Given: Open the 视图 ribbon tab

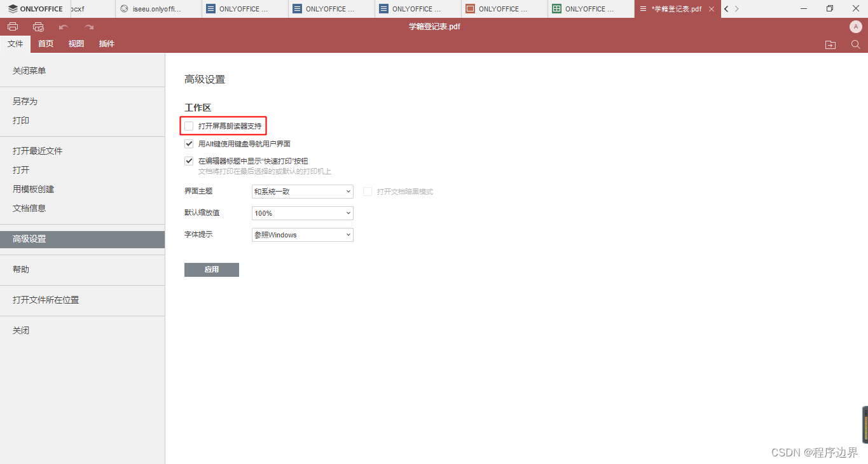Looking at the screenshot, I should 76,44.
